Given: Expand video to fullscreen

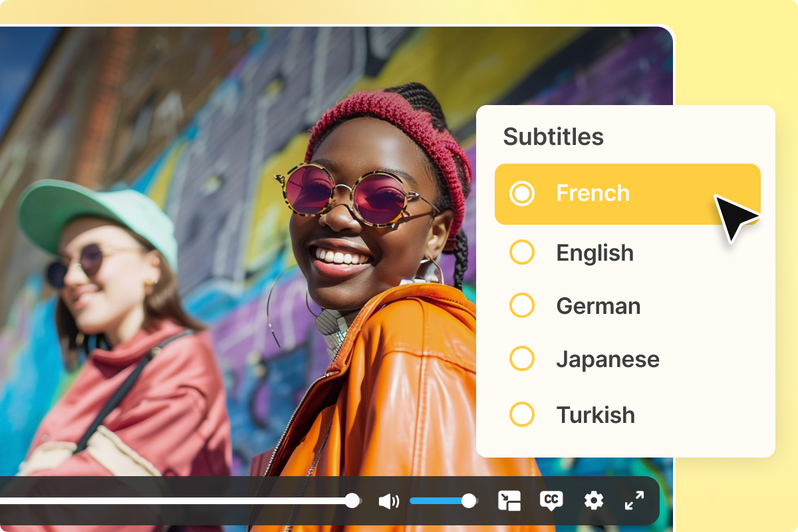Looking at the screenshot, I should click(x=634, y=501).
